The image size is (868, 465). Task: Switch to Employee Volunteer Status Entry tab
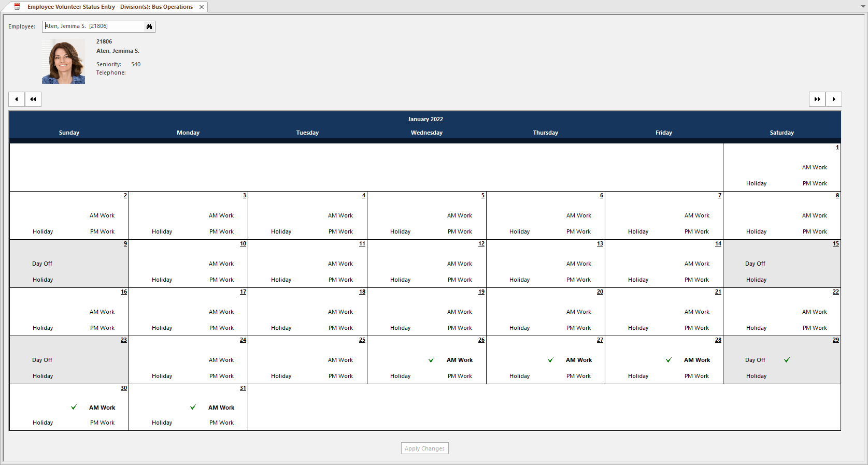tap(110, 7)
